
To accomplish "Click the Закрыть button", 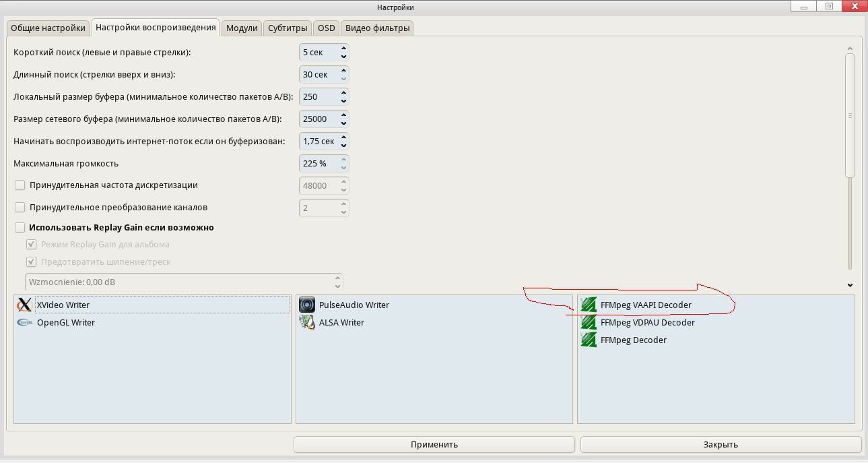I will [x=721, y=444].
